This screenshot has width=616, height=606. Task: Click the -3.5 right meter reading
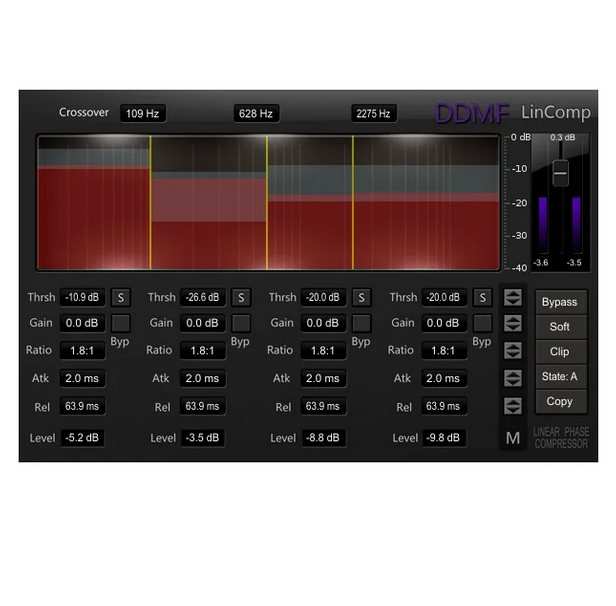tap(574, 263)
